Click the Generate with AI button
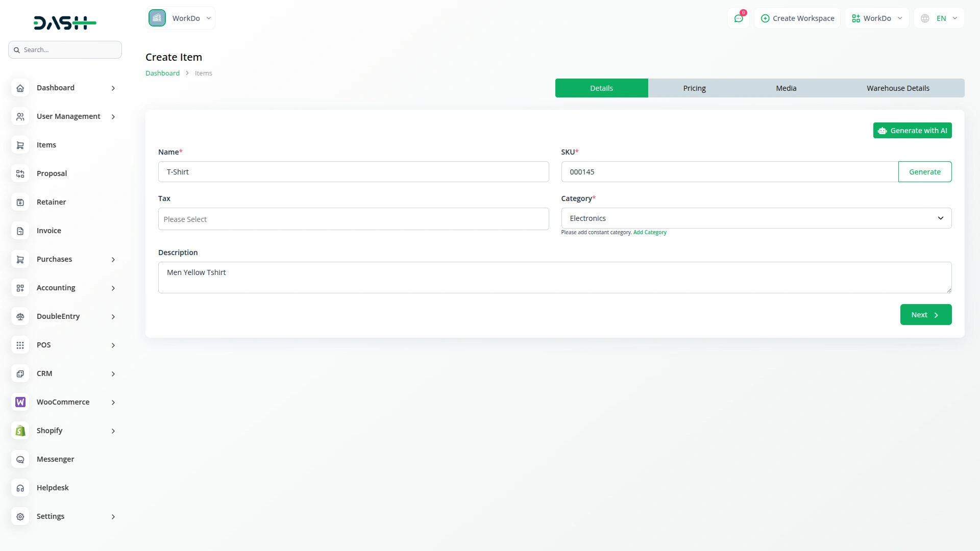Viewport: 980px width, 551px height. 912,131
